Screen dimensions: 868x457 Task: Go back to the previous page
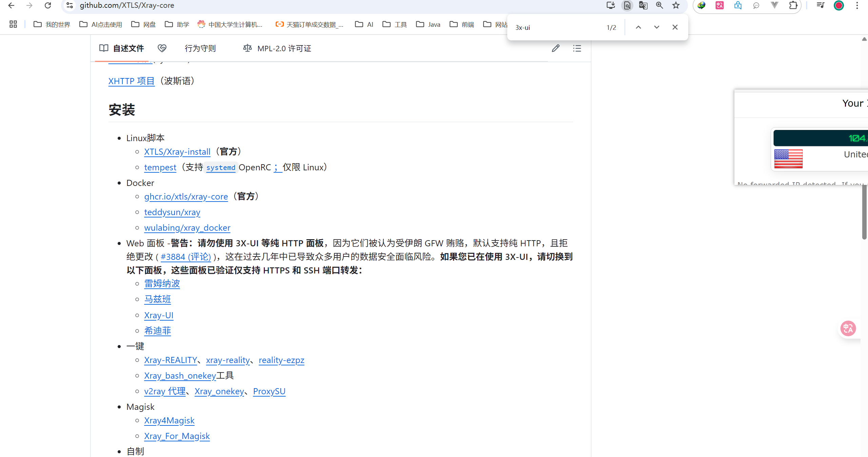coord(11,5)
